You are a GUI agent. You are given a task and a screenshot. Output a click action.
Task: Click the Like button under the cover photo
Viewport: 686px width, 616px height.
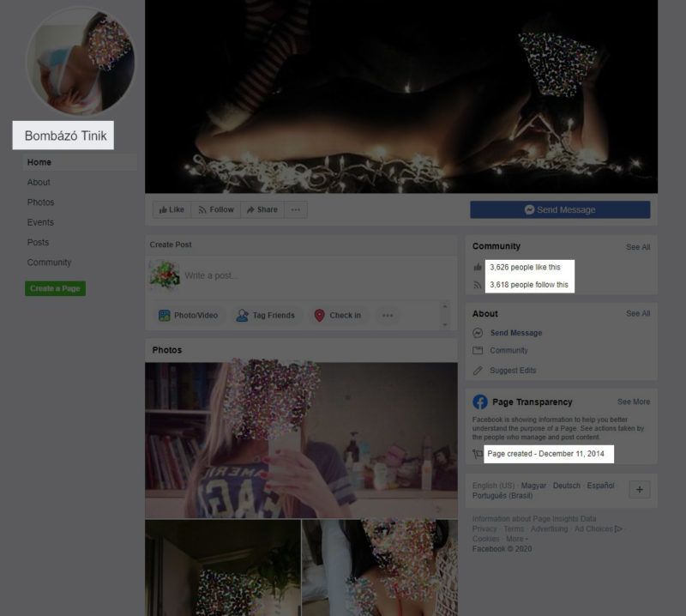[171, 209]
